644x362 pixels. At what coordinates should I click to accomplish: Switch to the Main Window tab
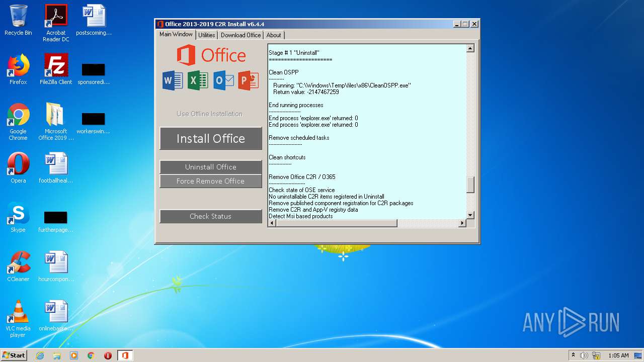point(176,34)
